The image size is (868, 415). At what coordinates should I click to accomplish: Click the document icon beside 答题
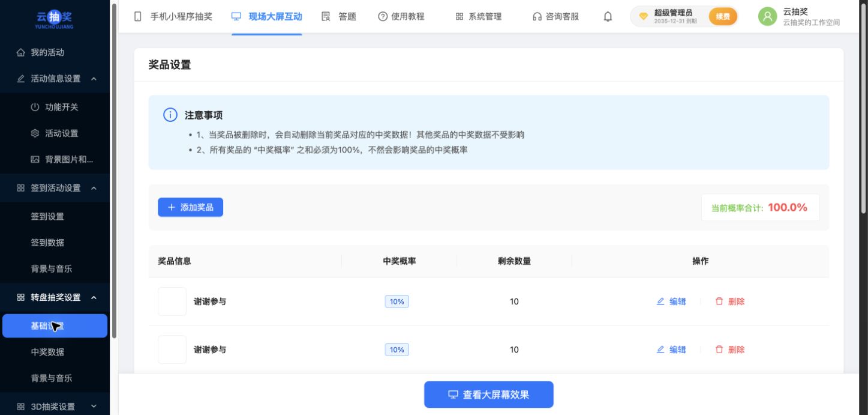tap(326, 16)
